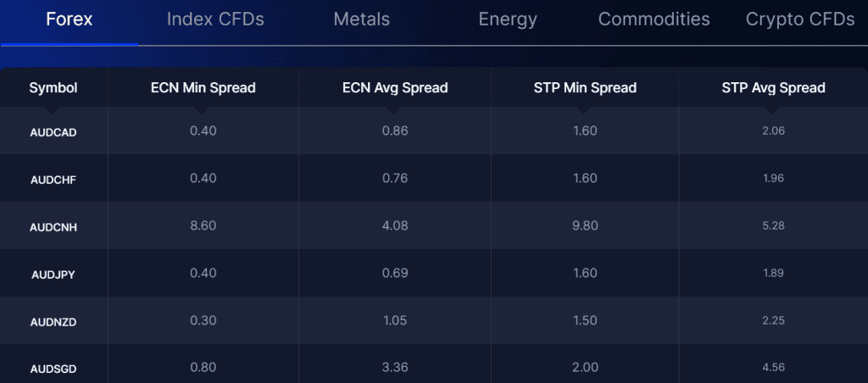The width and height of the screenshot is (868, 383).
Task: Click the Symbol column header
Action: click(53, 87)
